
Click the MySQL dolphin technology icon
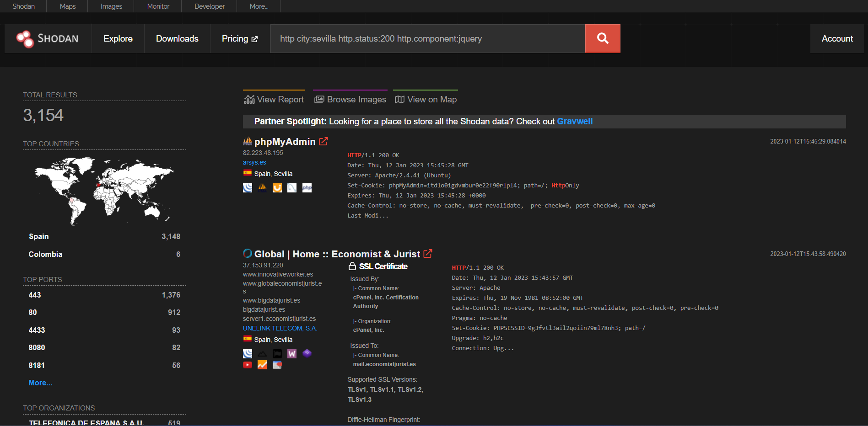tap(292, 188)
